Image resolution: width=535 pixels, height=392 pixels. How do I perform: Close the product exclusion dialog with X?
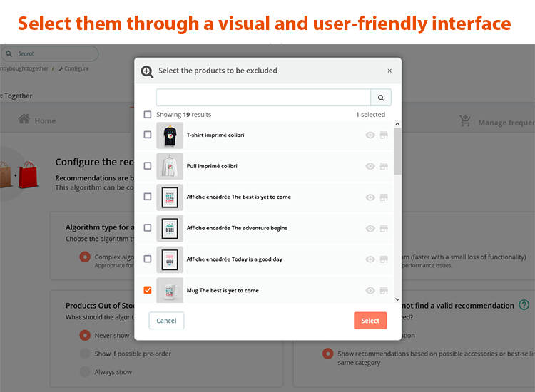389,71
